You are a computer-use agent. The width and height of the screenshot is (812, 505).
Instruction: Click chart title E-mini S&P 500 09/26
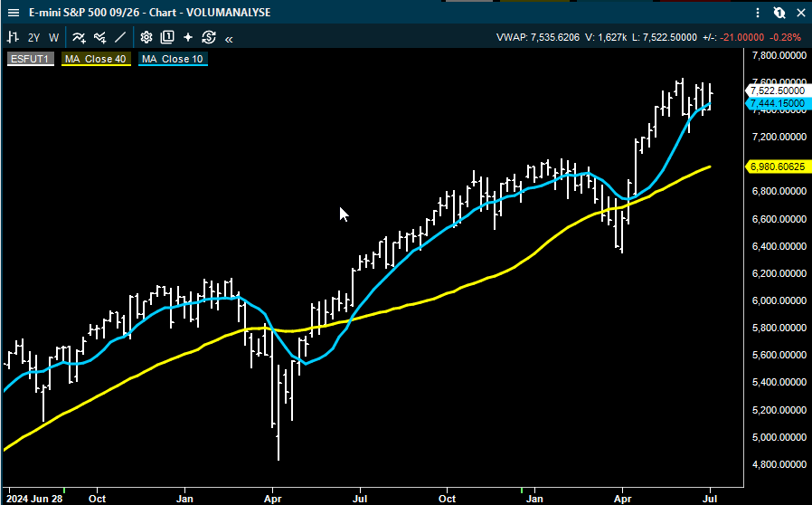[x=84, y=13]
